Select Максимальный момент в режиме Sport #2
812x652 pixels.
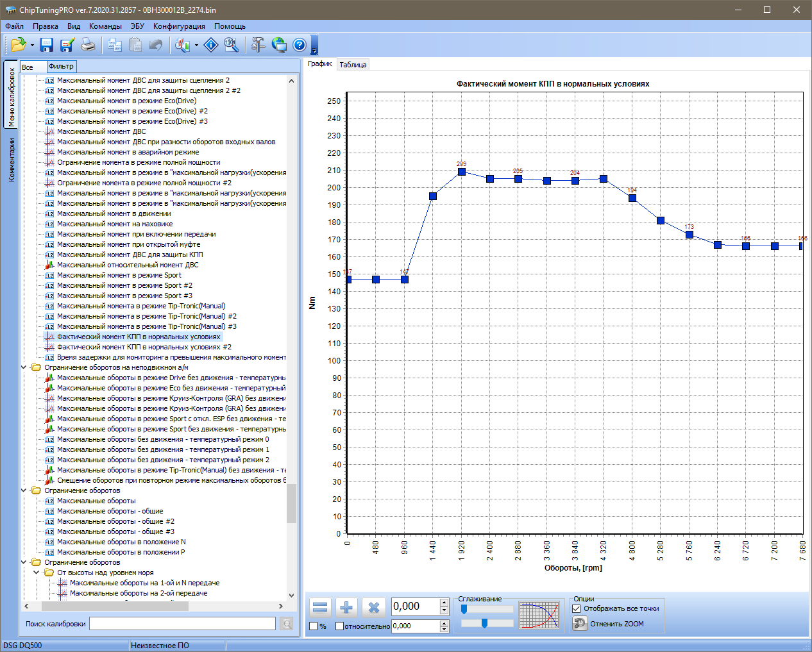pos(124,285)
